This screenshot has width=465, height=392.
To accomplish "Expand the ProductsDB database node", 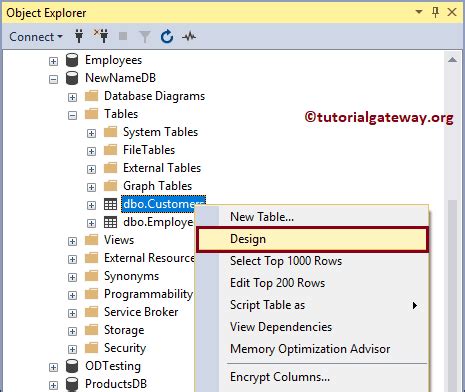I will point(53,385).
